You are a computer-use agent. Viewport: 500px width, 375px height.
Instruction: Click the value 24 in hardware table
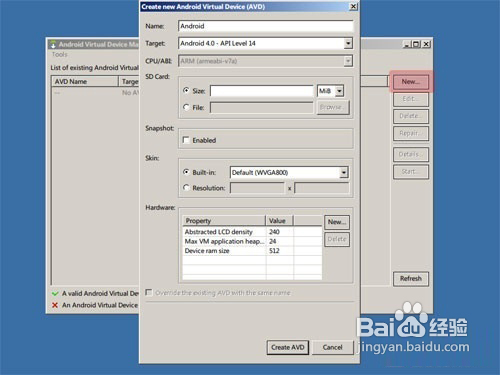point(272,241)
